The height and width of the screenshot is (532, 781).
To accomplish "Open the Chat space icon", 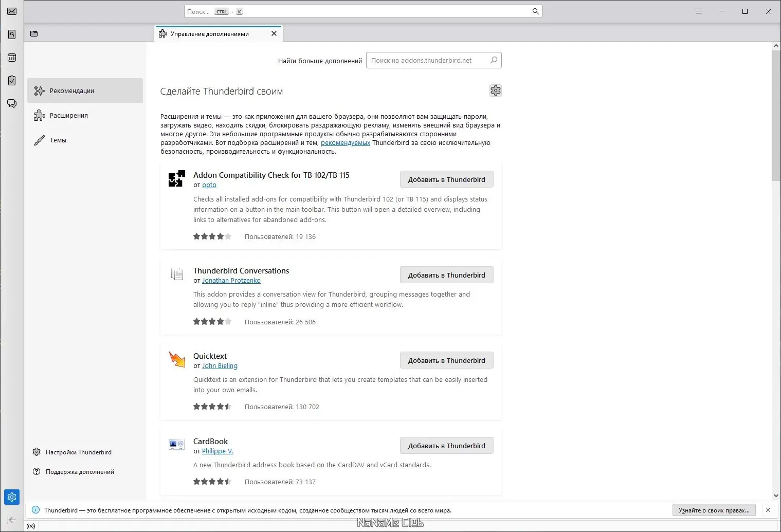I will pos(12,103).
